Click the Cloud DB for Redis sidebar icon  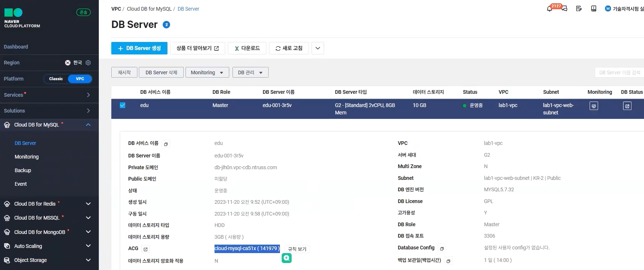pyautogui.click(x=7, y=204)
